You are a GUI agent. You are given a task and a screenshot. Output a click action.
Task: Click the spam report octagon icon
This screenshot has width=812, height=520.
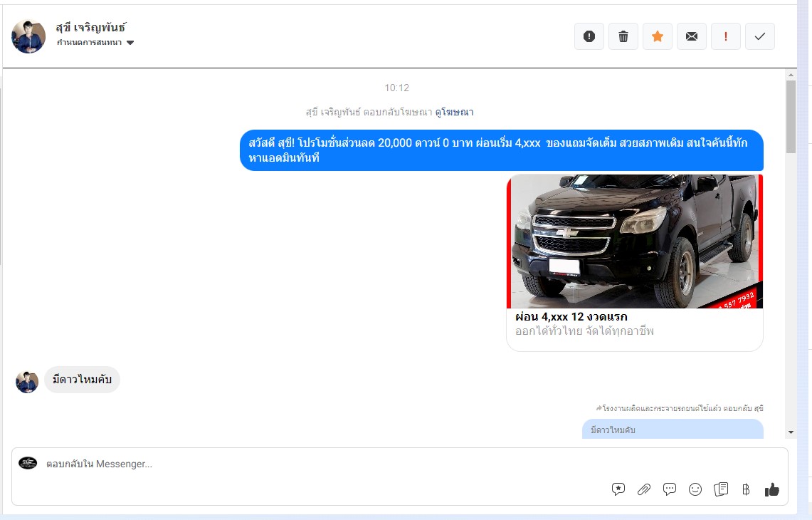point(589,36)
